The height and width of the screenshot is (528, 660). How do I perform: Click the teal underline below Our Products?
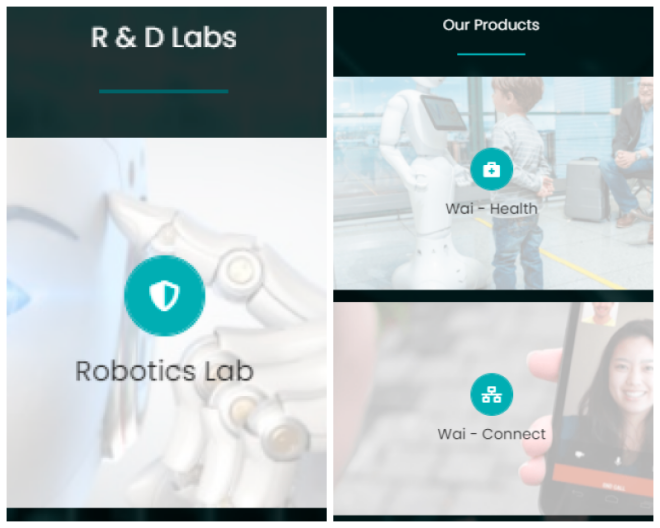pyautogui.click(x=491, y=54)
